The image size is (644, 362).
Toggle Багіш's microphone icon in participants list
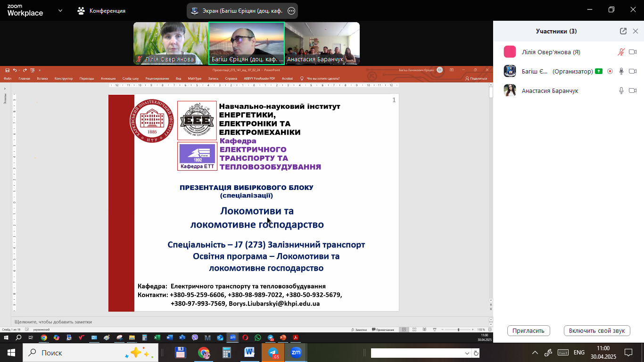[x=622, y=71]
